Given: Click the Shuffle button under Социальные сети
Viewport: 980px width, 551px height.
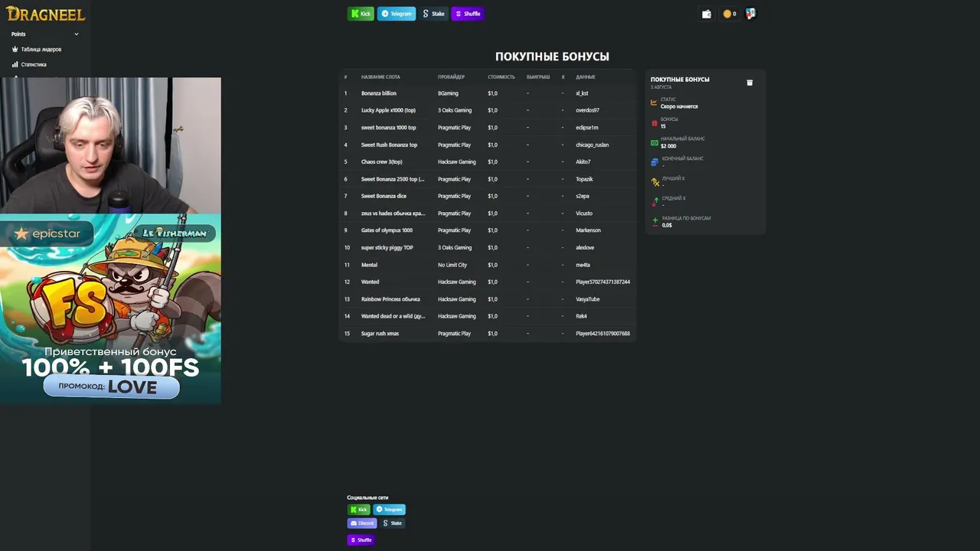Looking at the screenshot, I should (x=361, y=540).
